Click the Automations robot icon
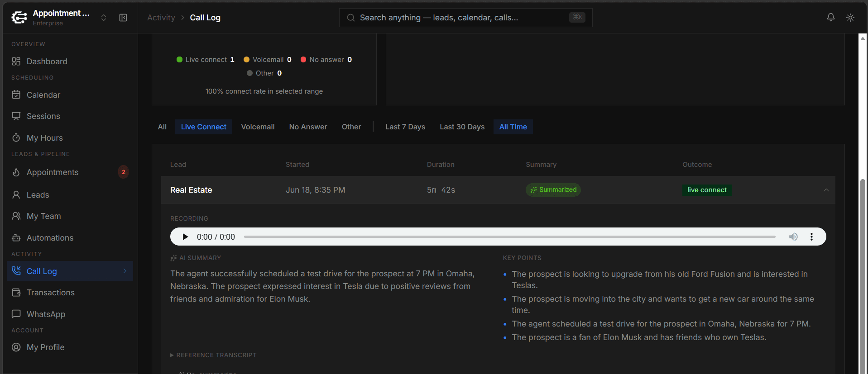Viewport: 868px width, 374px height. (16, 238)
